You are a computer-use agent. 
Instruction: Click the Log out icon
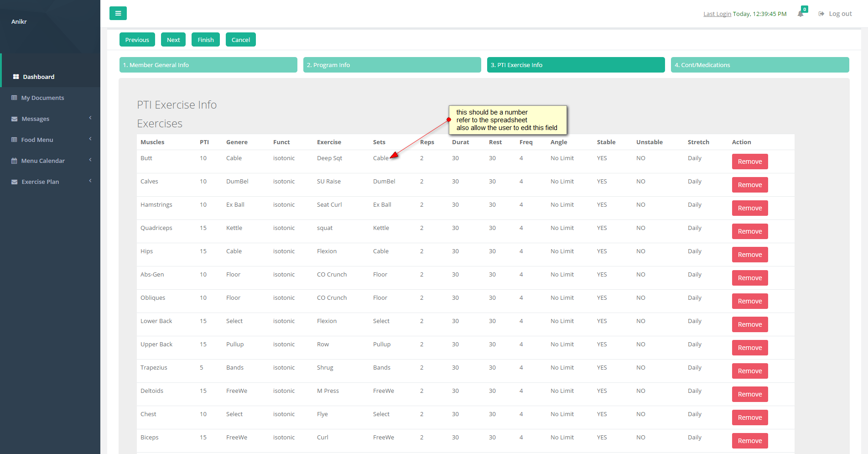pyautogui.click(x=821, y=14)
